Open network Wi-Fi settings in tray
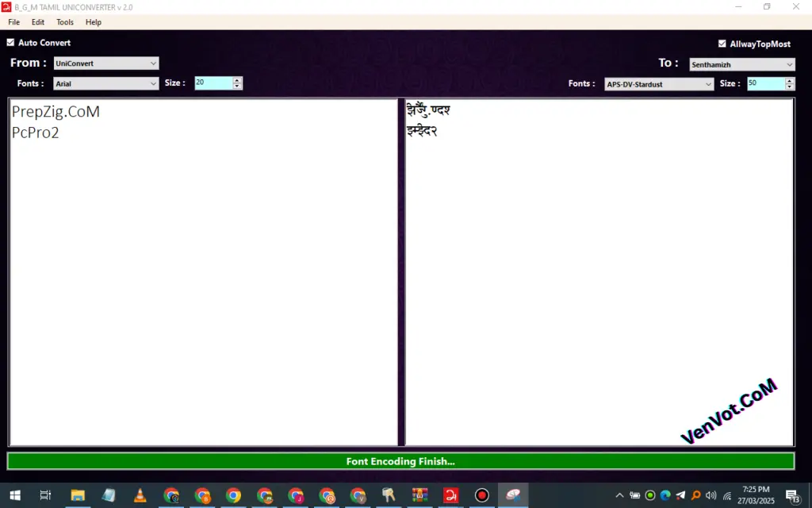 coord(727,495)
